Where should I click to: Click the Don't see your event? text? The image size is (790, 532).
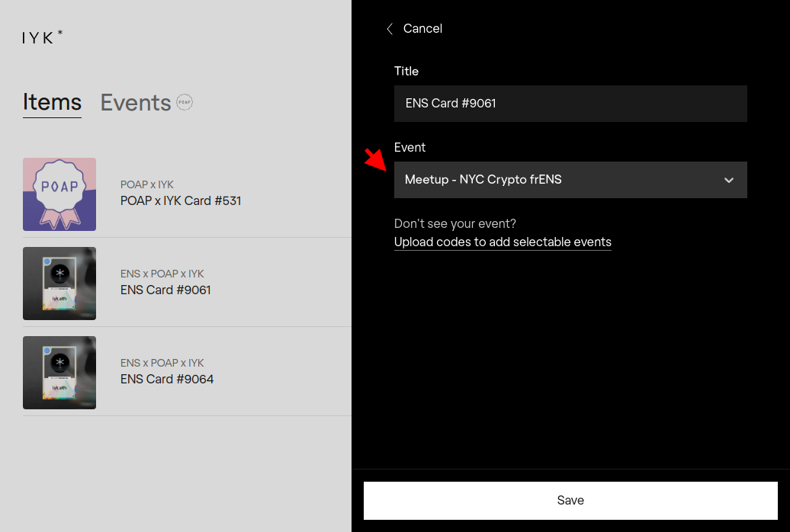point(455,223)
